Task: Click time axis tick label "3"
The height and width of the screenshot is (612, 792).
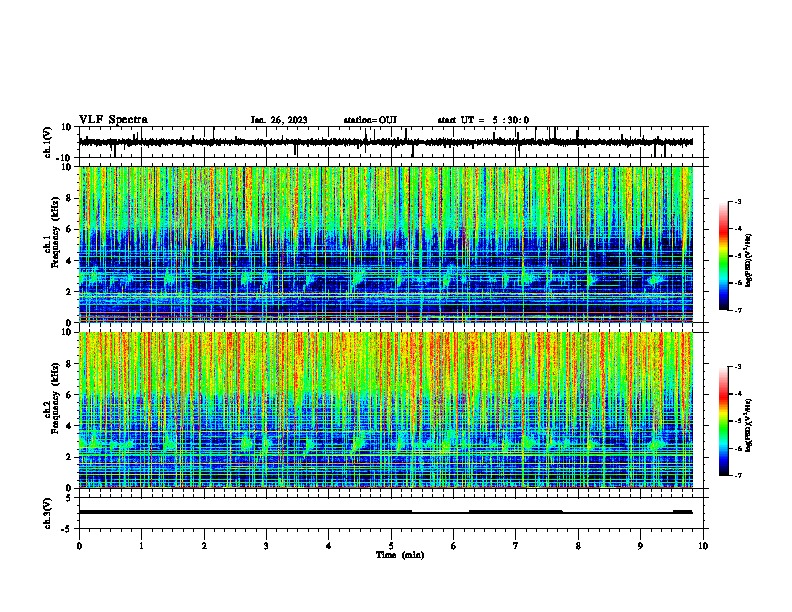Action: 266,546
